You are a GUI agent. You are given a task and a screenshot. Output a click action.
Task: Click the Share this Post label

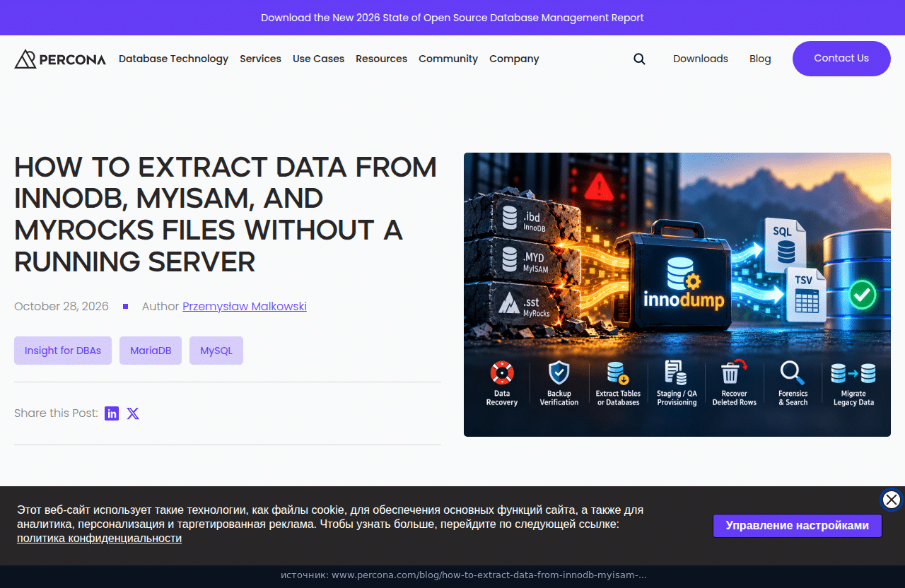coord(56,413)
